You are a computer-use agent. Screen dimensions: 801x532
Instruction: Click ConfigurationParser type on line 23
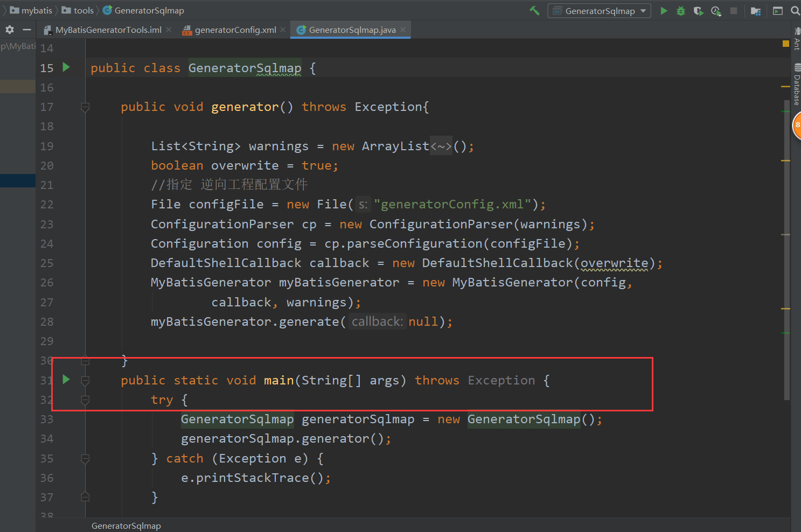[222, 224]
